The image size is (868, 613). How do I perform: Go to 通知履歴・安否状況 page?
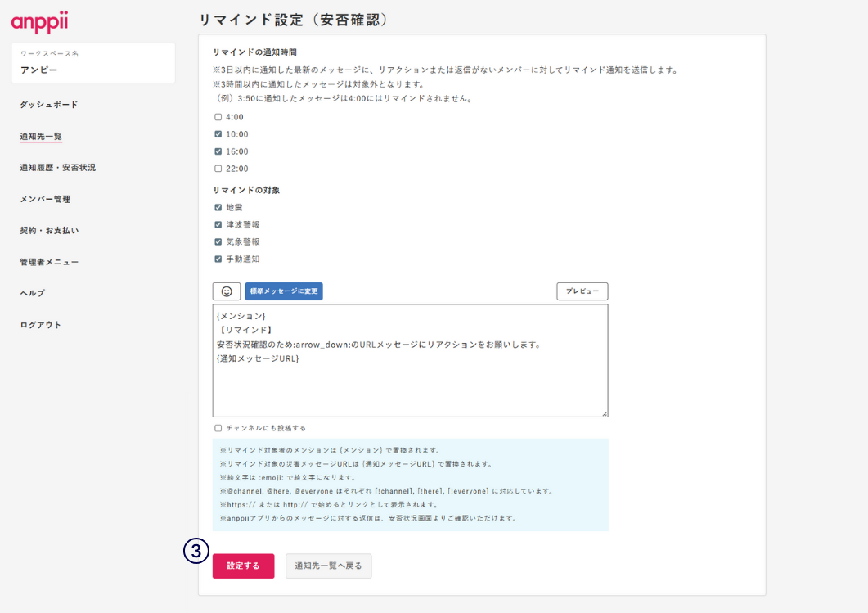pos(57,168)
